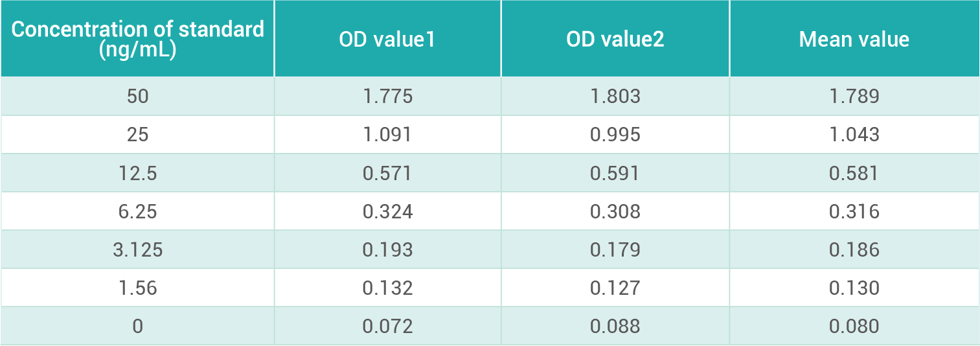Click the zero concentration cell in last row
This screenshot has height=346, width=980.
click(x=137, y=326)
